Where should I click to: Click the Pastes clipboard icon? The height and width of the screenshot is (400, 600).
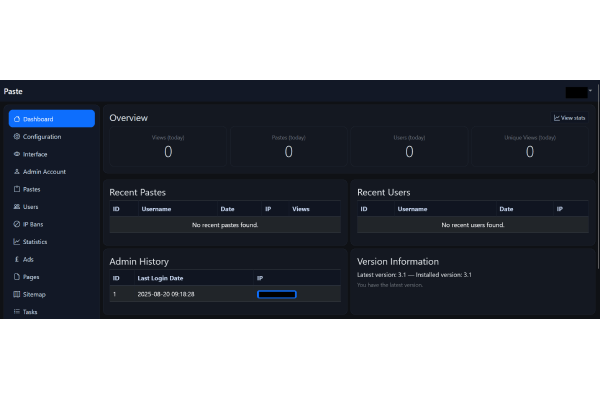pos(16,189)
